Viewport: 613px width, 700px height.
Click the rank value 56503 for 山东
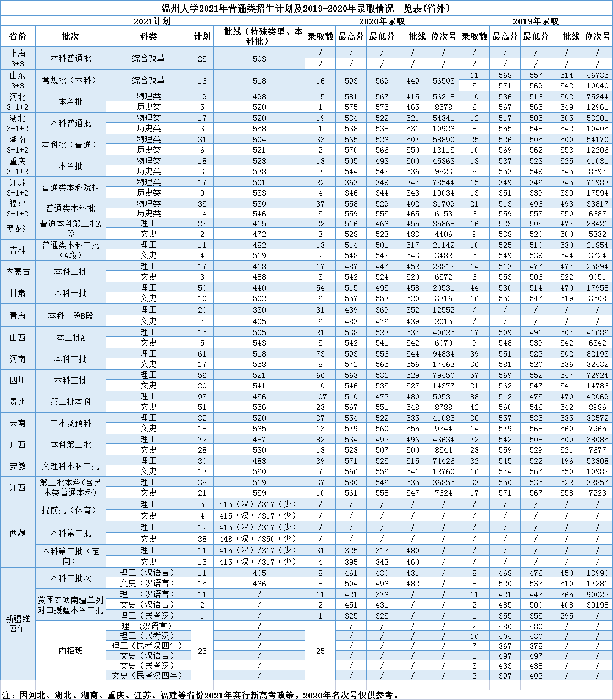click(x=443, y=80)
